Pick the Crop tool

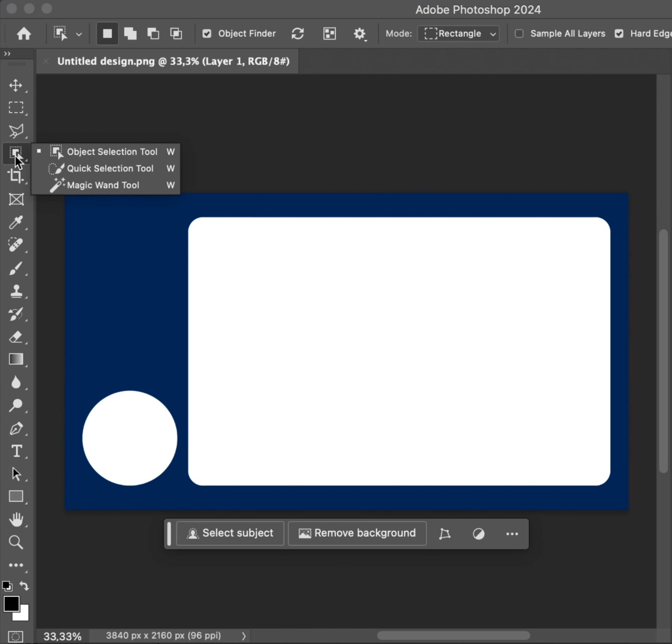point(16,176)
